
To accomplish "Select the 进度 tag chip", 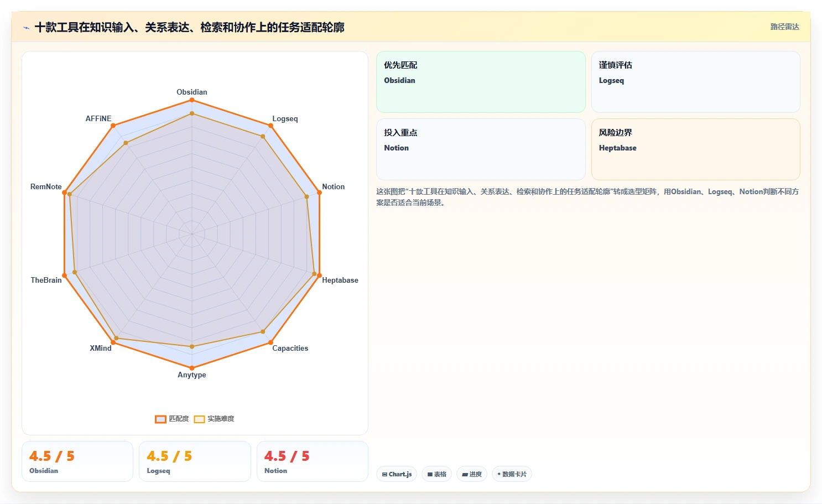I will point(472,474).
